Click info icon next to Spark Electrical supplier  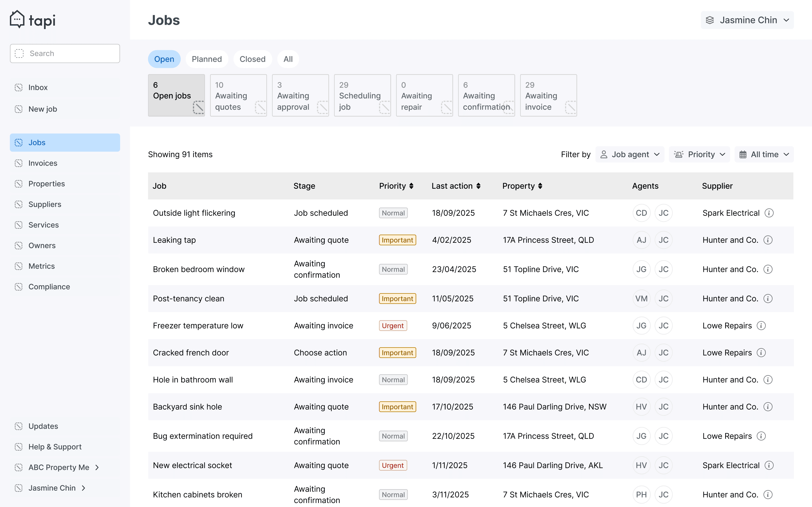(769, 213)
